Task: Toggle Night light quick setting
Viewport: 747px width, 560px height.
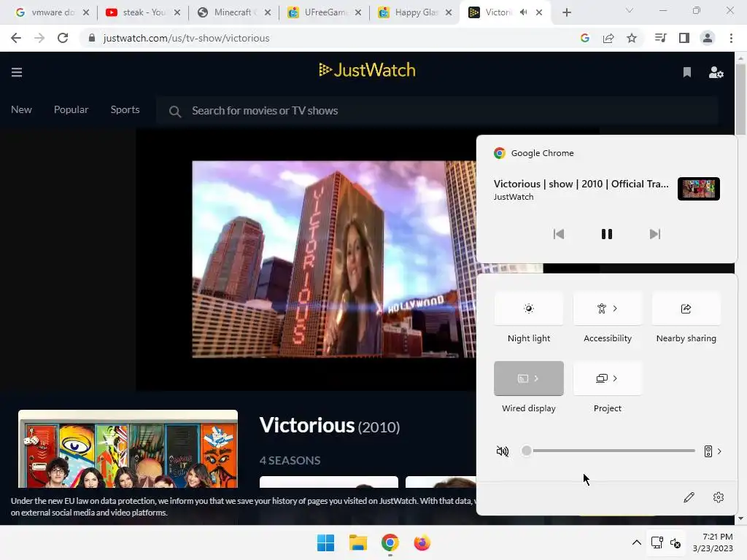Action: 529,308
